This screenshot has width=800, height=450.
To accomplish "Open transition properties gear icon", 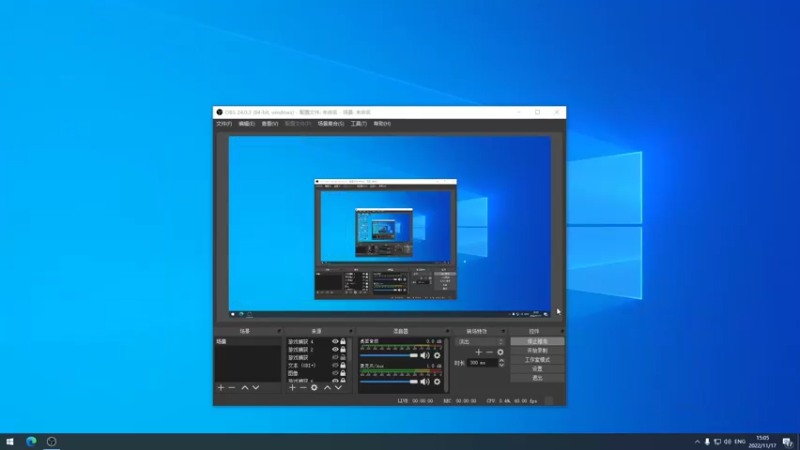I will pyautogui.click(x=501, y=352).
